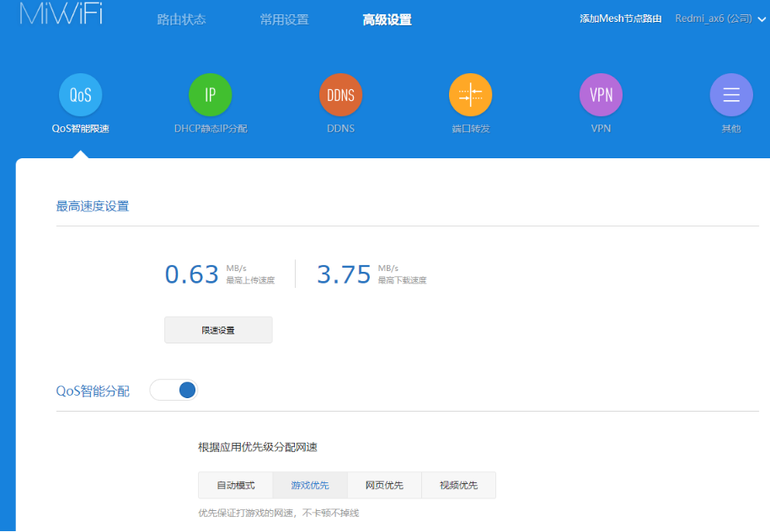The image size is (770, 532).
Task: Toggle the QoS智能分配 switch
Action: (174, 390)
